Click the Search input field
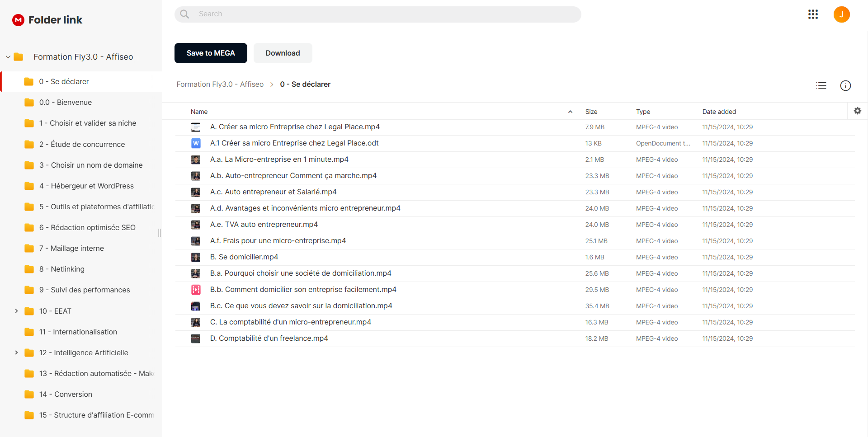Viewport: 868px width, 437px height. pyautogui.click(x=378, y=14)
